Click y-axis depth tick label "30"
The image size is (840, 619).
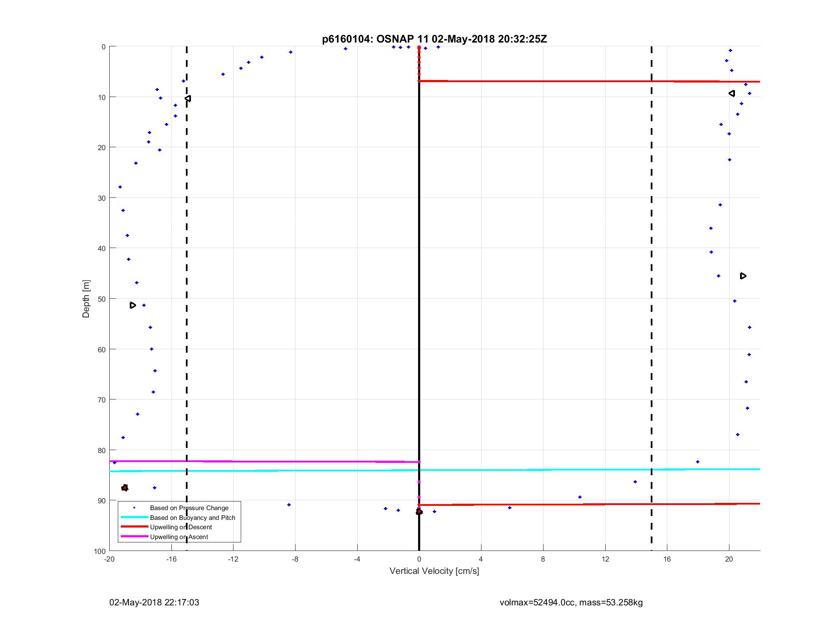(102, 198)
